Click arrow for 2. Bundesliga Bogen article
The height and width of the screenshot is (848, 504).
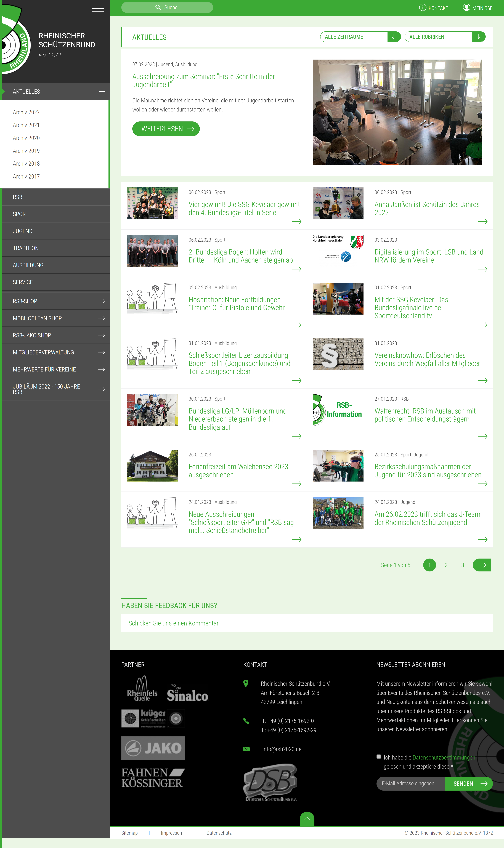[297, 269]
